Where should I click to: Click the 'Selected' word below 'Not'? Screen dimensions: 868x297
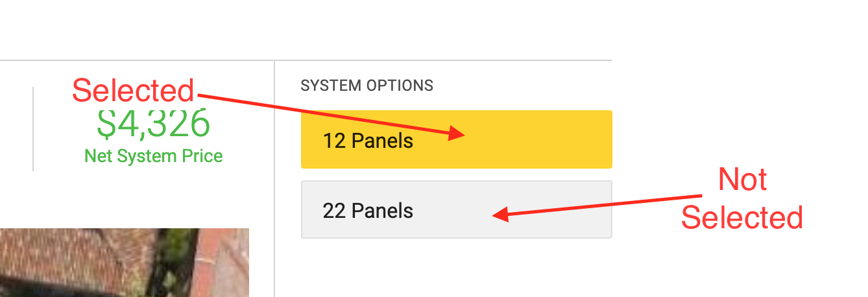point(742,217)
